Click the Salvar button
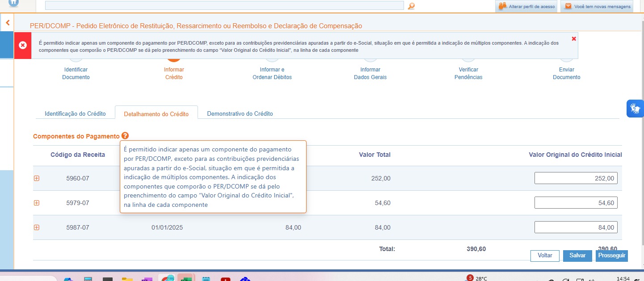The width and height of the screenshot is (644, 281). point(577,256)
